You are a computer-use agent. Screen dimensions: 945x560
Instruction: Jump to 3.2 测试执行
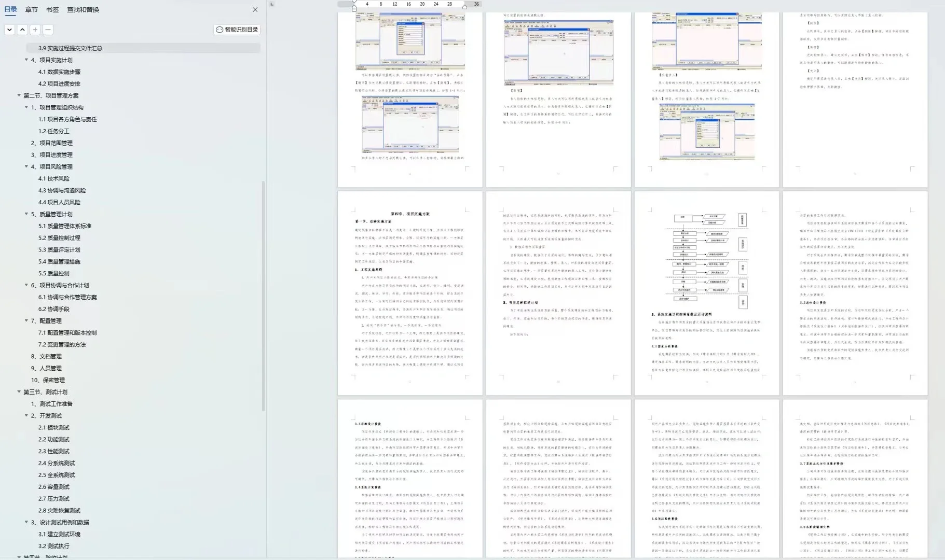point(53,547)
